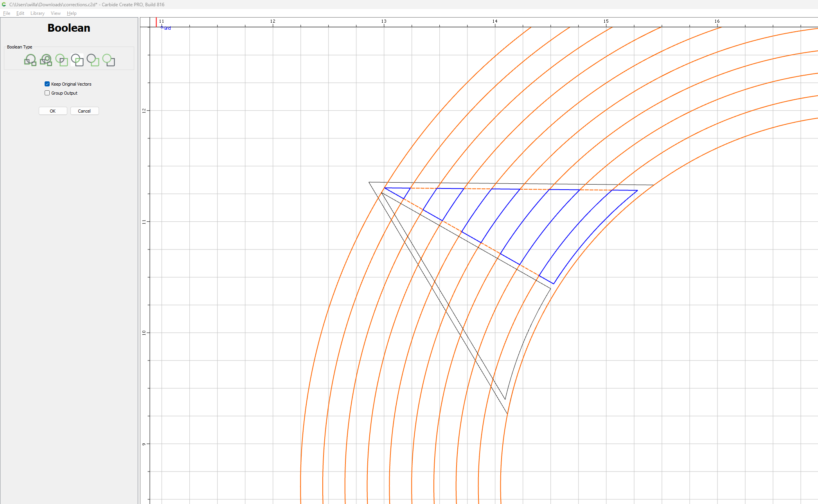Screen dimensions: 818x504
Task: Choose the third Boolean type icon
Action: [61, 60]
